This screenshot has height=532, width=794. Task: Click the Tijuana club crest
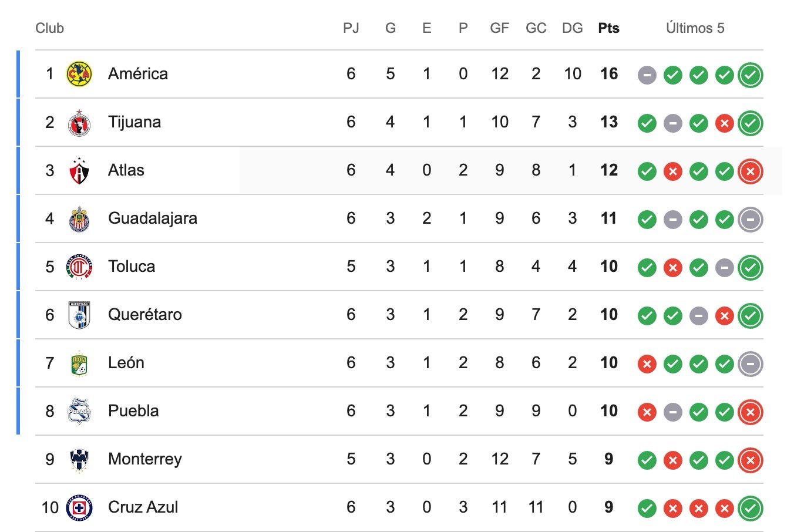pos(79,122)
